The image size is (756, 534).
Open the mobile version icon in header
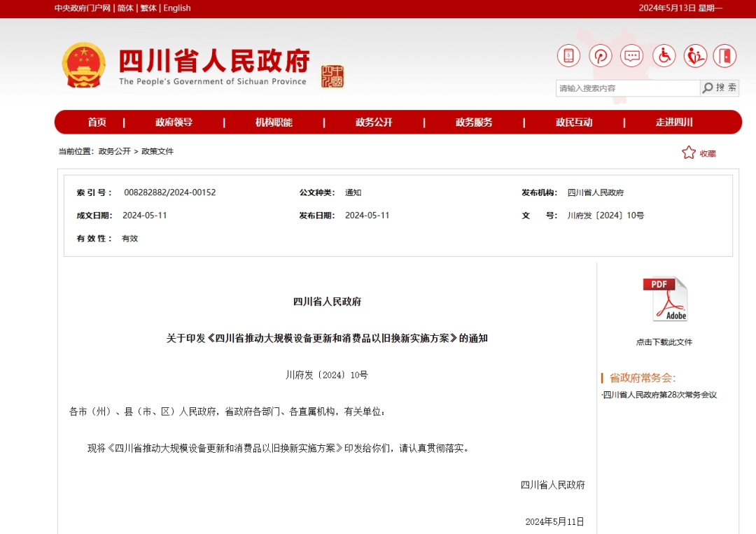568,55
